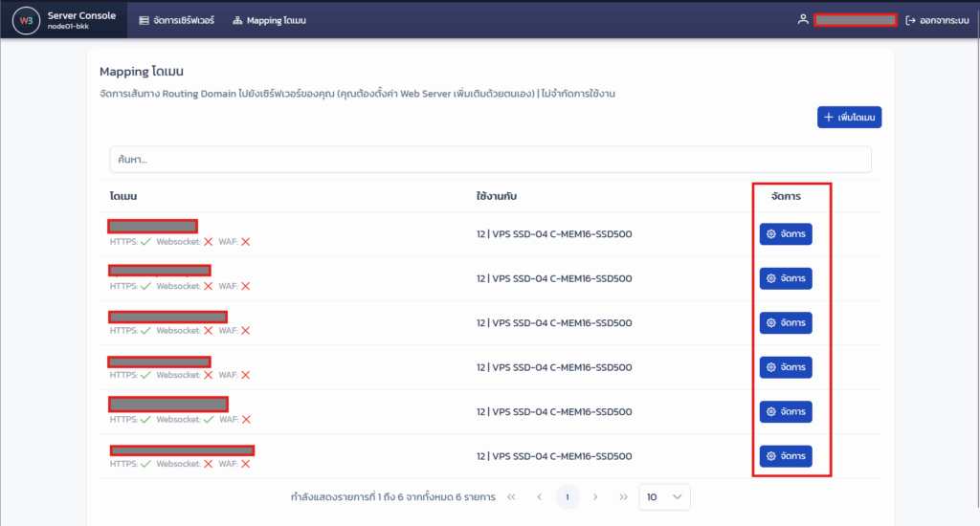Select page 1 in pagination

(568, 497)
